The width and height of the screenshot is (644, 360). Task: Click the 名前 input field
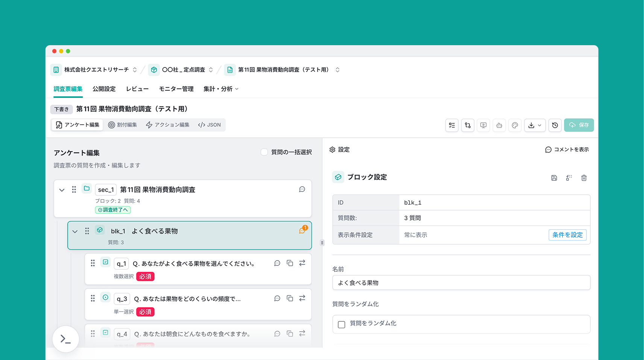pyautogui.click(x=461, y=283)
